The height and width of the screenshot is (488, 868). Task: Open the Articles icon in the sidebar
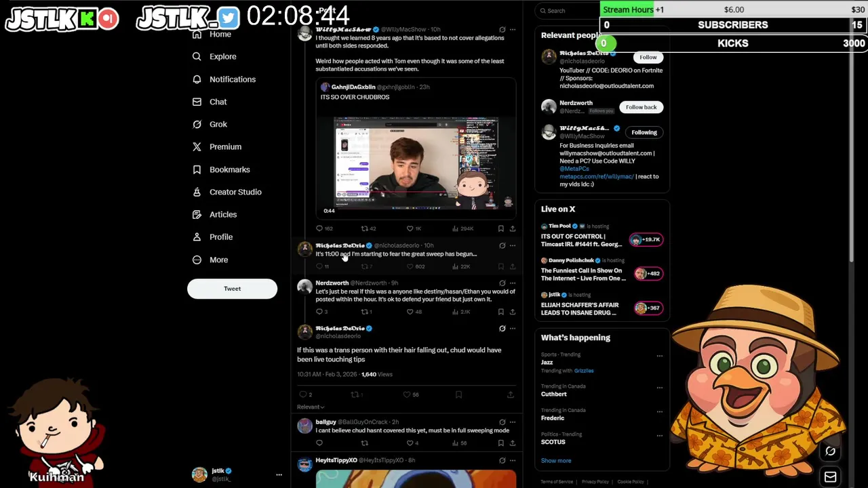coord(197,214)
